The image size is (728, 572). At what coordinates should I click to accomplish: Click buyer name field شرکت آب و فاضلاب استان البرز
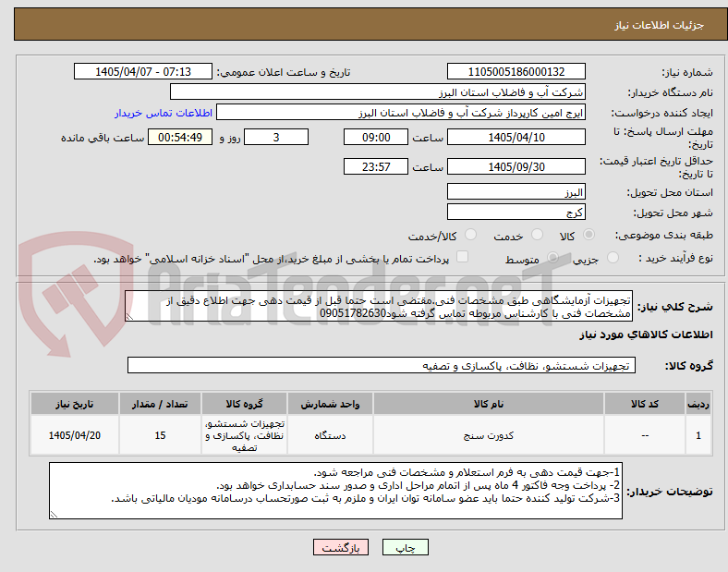click(x=378, y=91)
